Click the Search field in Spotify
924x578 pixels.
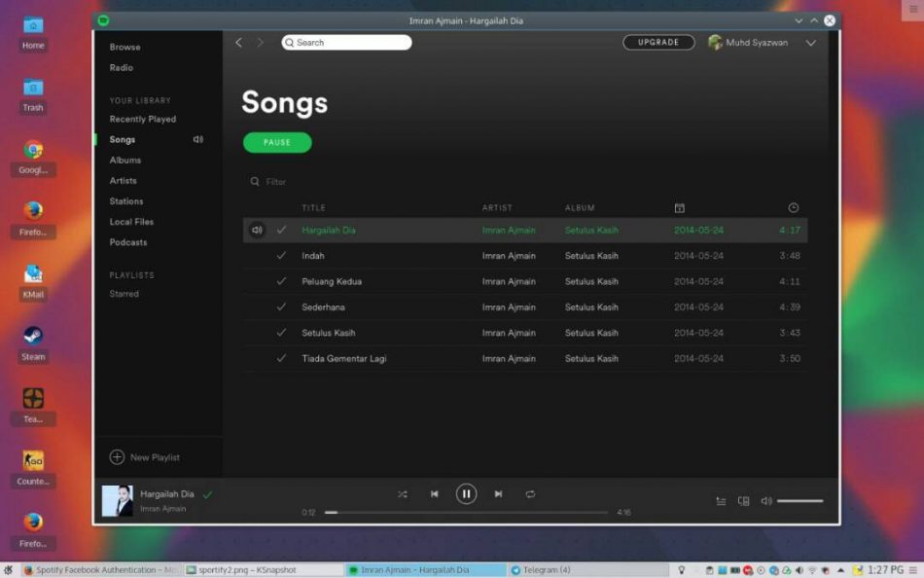346,43
